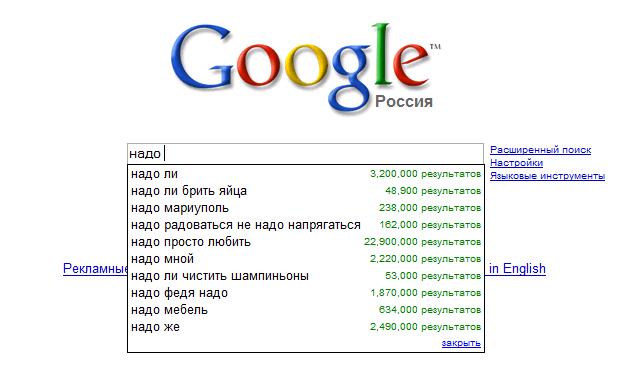Choose suggestion "надо мебель"
Image resolution: width=636 pixels, height=374 pixels.
click(306, 310)
